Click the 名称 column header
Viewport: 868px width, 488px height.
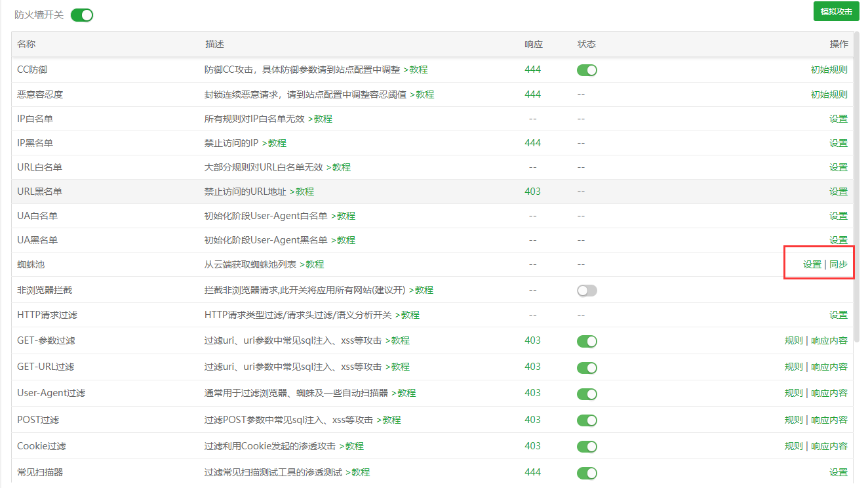point(26,44)
